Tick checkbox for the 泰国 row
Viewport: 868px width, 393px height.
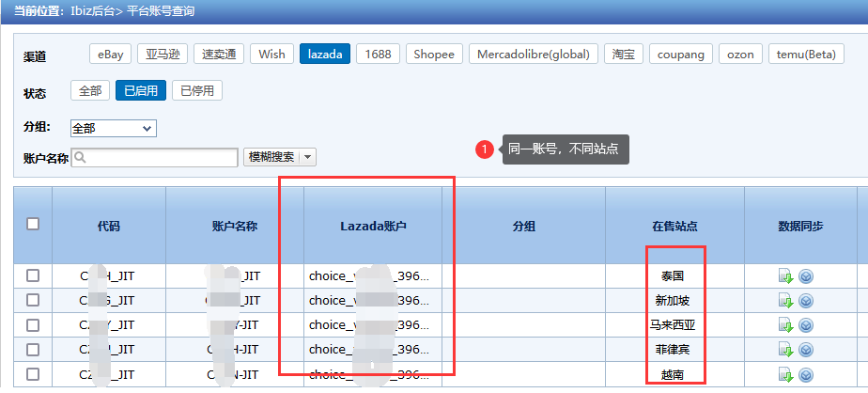pyautogui.click(x=33, y=275)
